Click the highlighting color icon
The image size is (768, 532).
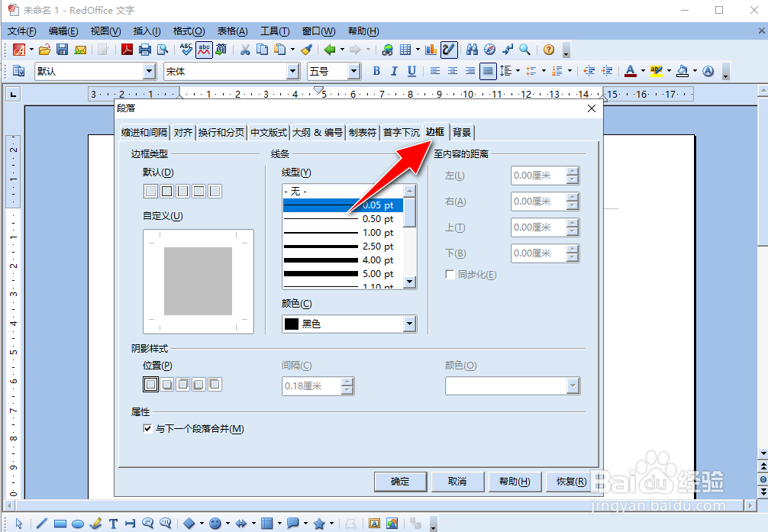[657, 71]
